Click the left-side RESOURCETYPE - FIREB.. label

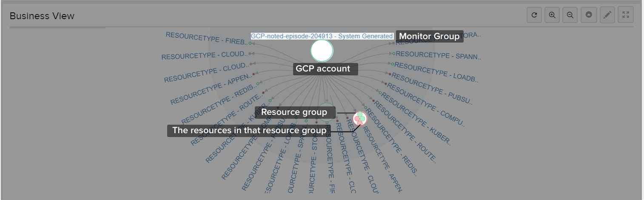[x=206, y=38]
